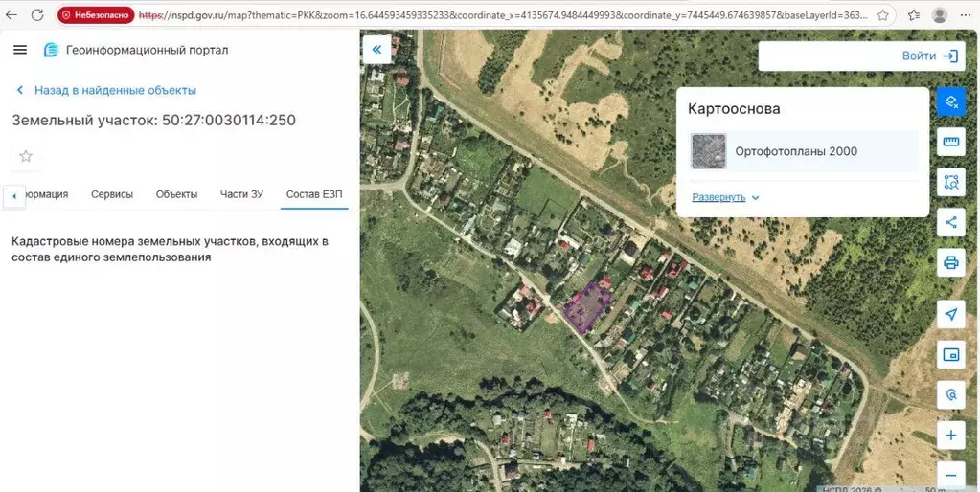Activate the area search selection tool
The width and height of the screenshot is (980, 492).
(951, 182)
